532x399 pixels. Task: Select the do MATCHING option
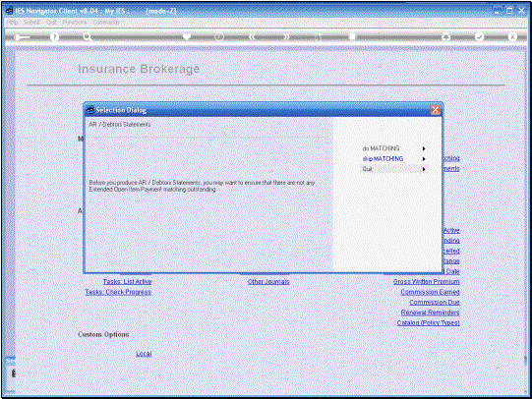point(381,148)
